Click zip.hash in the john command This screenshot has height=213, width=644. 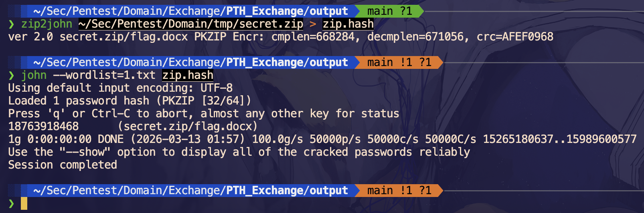[x=188, y=75]
